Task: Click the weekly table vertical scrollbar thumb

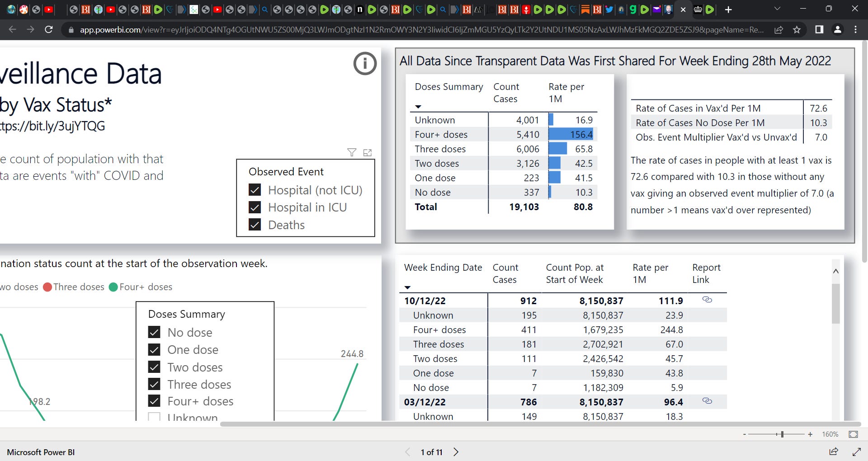Action: point(835,303)
